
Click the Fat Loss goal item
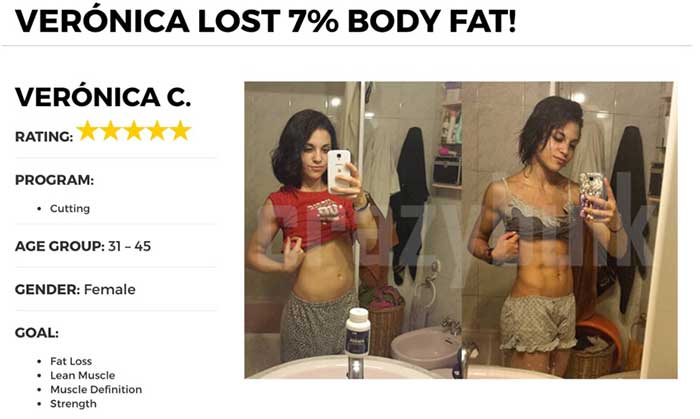tap(71, 361)
